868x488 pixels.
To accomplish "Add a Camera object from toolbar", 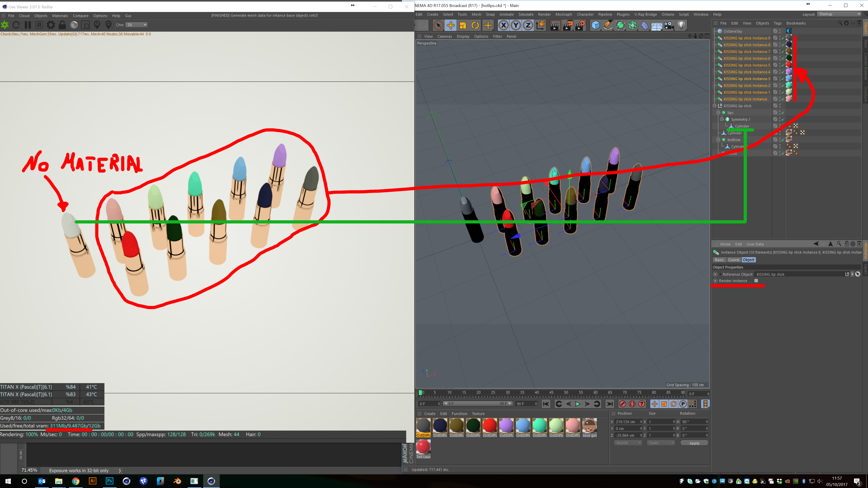I will point(669,25).
